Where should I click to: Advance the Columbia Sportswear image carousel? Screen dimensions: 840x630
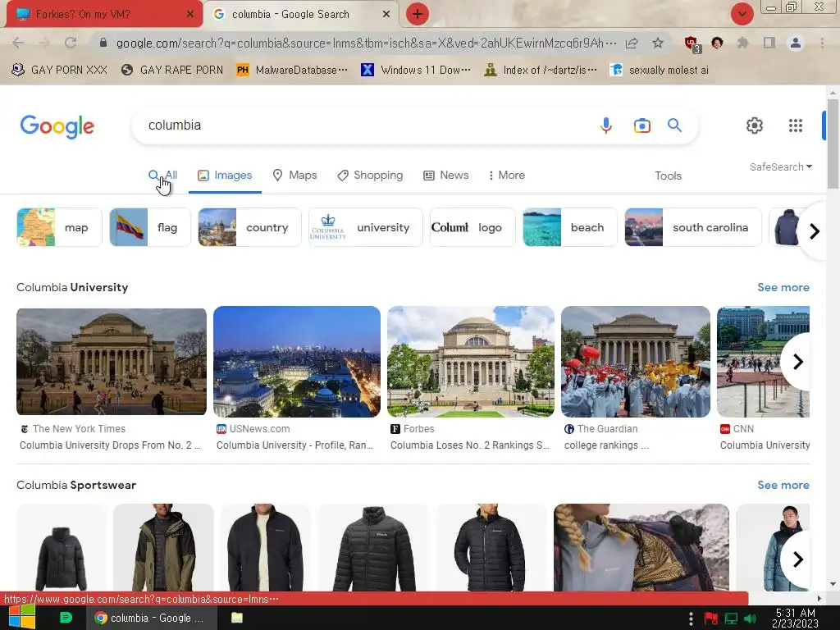tap(797, 559)
